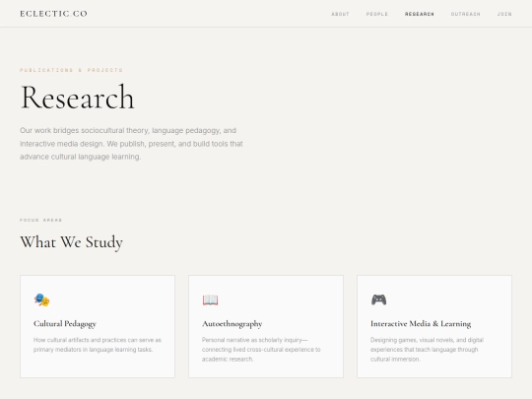Open the ECLECTIC.CO home logo
The image size is (532, 399).
pos(53,14)
